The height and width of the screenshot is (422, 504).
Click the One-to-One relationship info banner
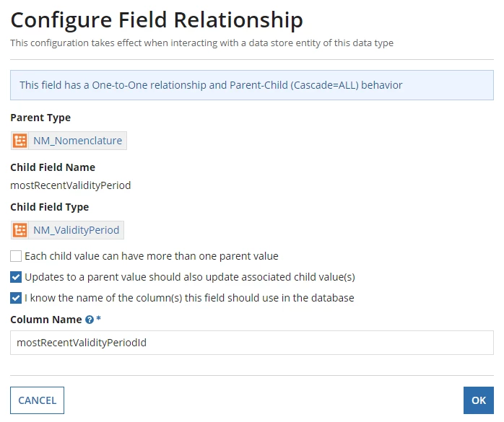(x=252, y=85)
